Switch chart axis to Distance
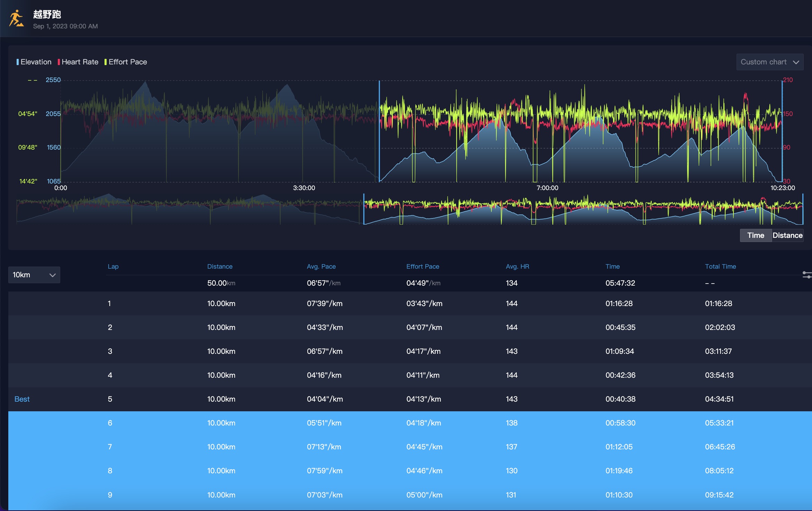The image size is (812, 511). coord(787,235)
